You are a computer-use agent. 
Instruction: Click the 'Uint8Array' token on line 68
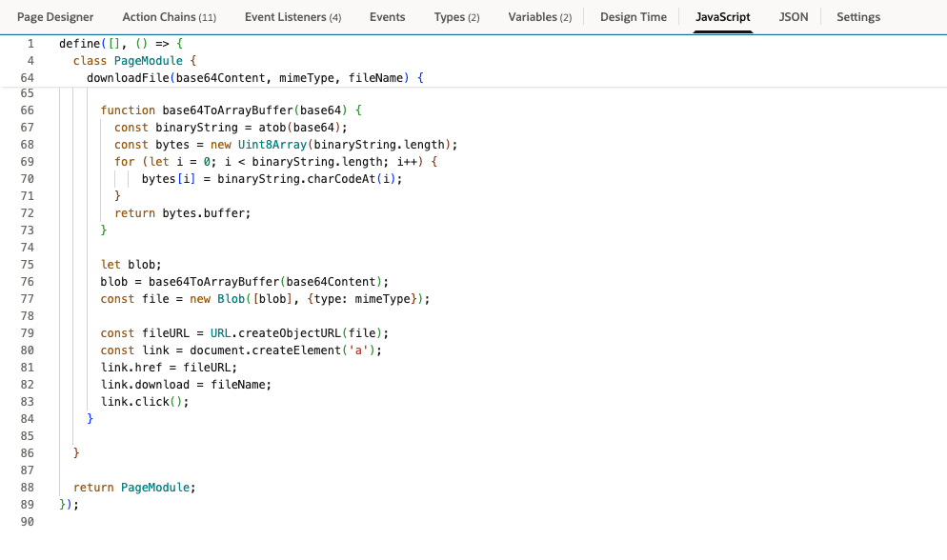pyautogui.click(x=272, y=145)
